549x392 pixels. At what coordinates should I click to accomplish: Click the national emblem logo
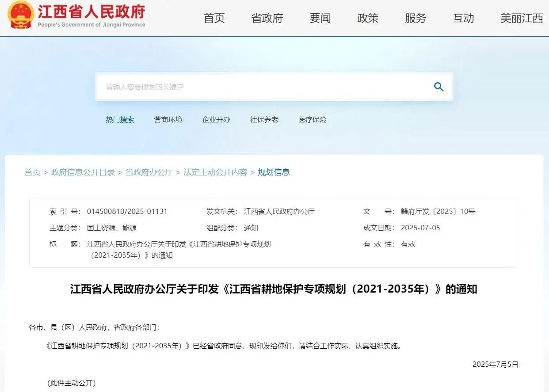(20, 15)
